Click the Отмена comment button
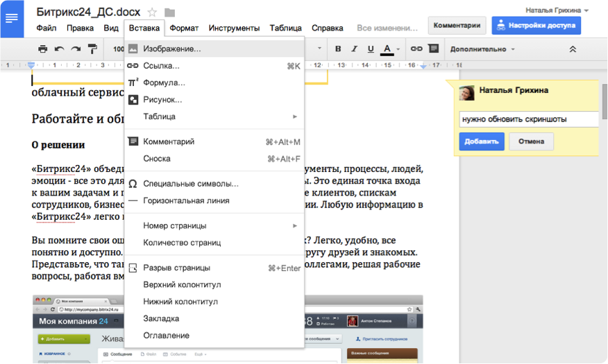 531,141
